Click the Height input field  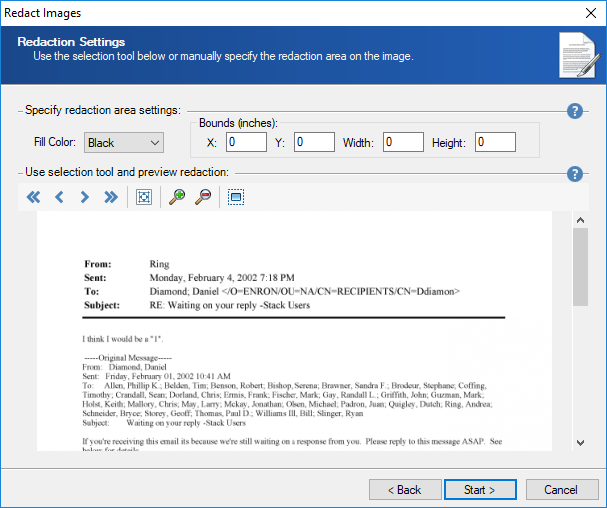(x=494, y=142)
